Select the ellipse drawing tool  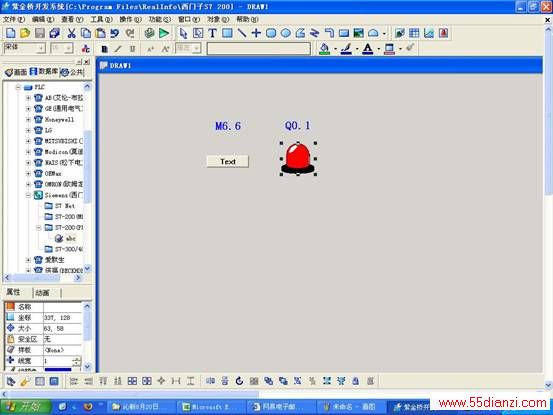point(286,33)
